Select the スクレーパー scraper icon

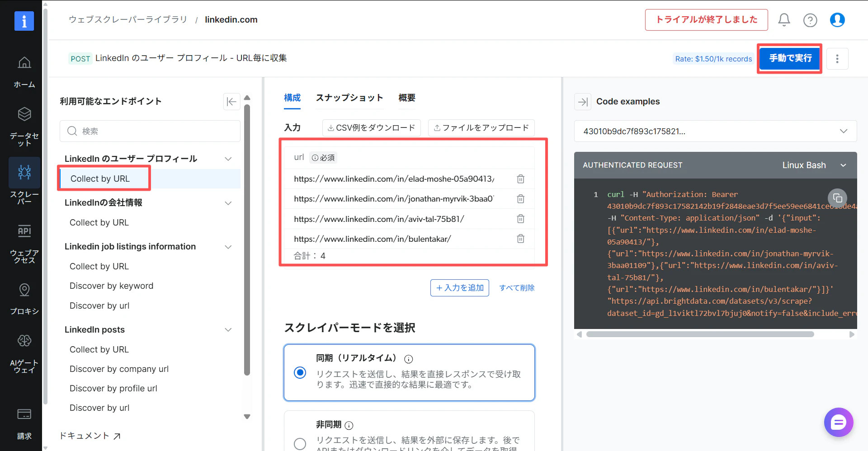[24, 172]
